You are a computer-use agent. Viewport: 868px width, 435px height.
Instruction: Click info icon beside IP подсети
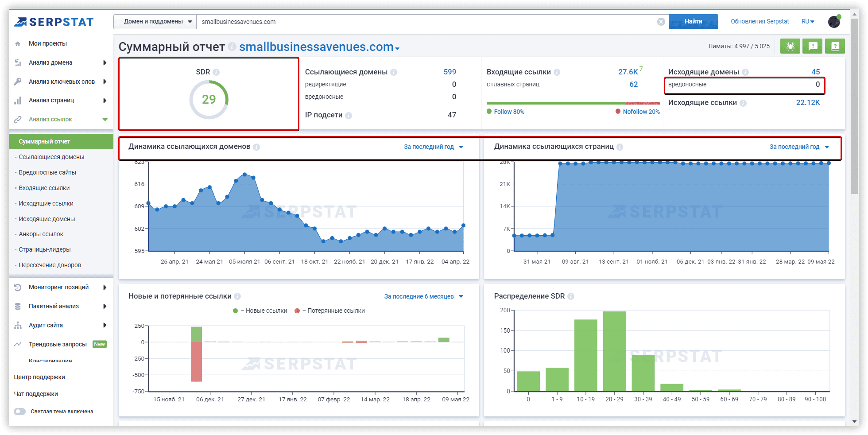click(x=349, y=115)
